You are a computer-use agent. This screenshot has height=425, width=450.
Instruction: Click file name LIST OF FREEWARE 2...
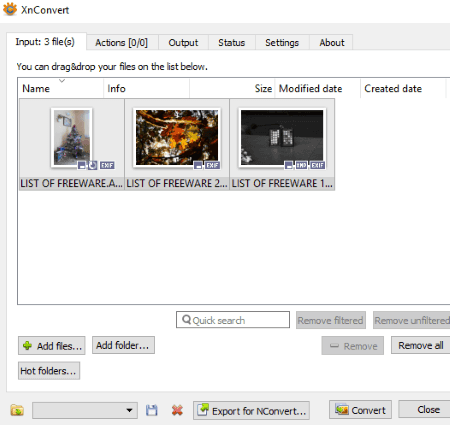(x=177, y=183)
